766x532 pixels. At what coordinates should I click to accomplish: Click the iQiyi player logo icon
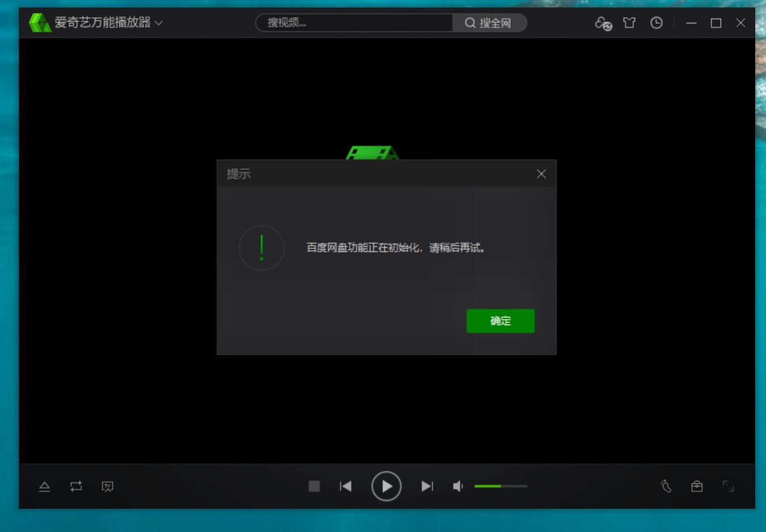(40, 23)
